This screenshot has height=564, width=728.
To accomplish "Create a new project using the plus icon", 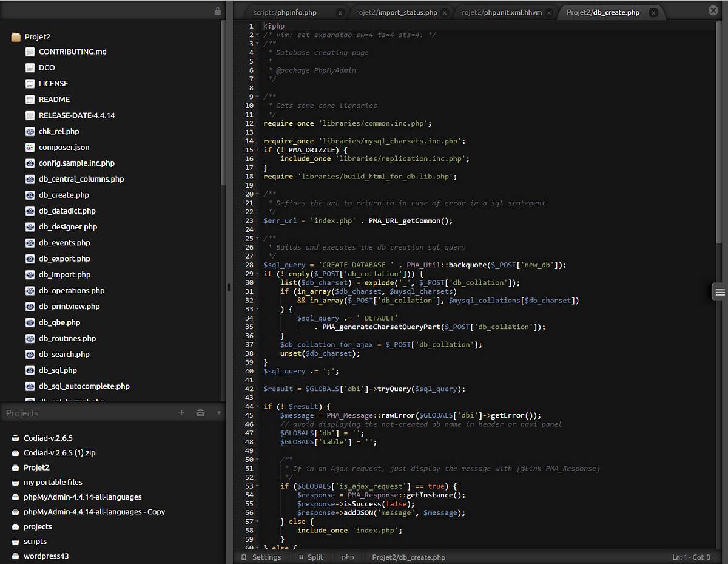I will (x=181, y=413).
